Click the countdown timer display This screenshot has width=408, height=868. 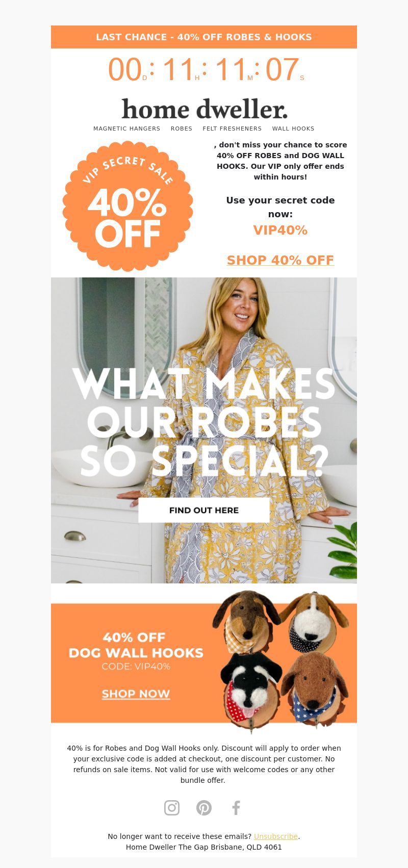point(206,69)
